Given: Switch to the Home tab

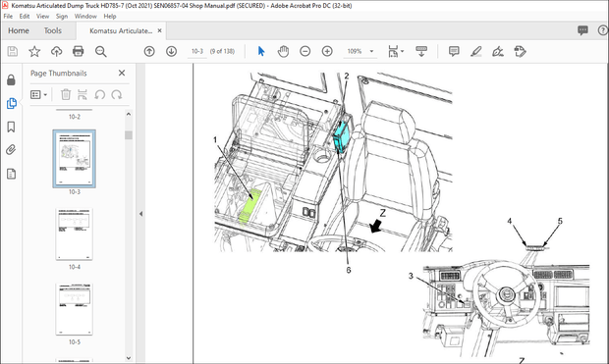Looking at the screenshot, I should (x=19, y=30).
